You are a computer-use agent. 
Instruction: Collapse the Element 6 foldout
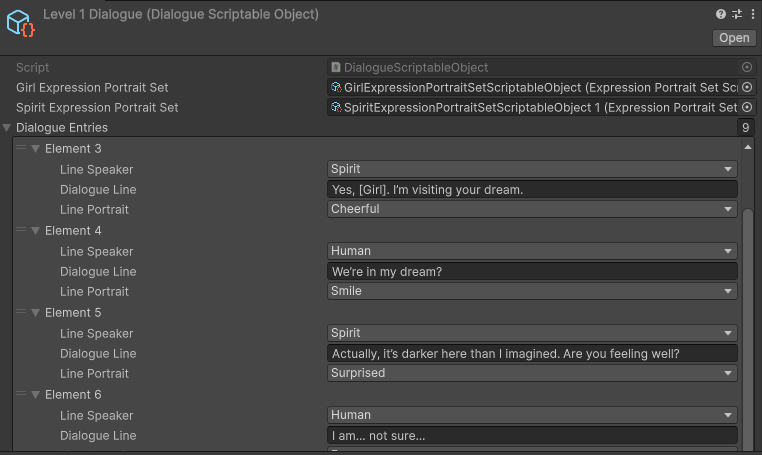[x=35, y=395]
